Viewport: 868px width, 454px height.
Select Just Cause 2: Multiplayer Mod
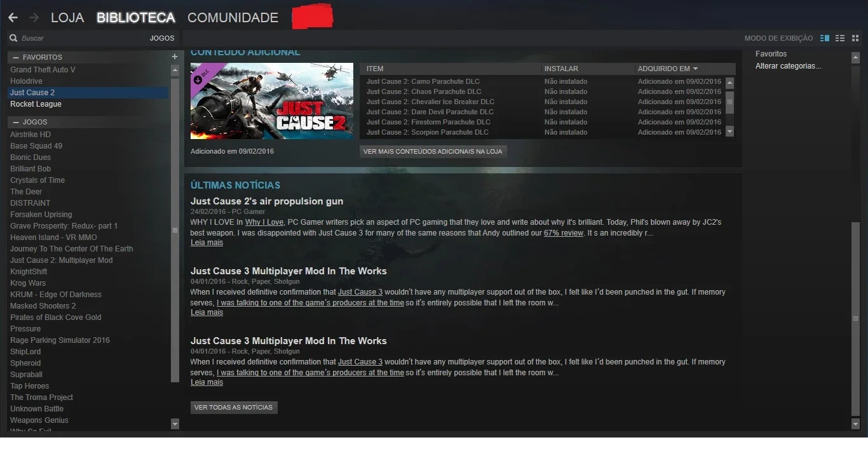coord(61,260)
